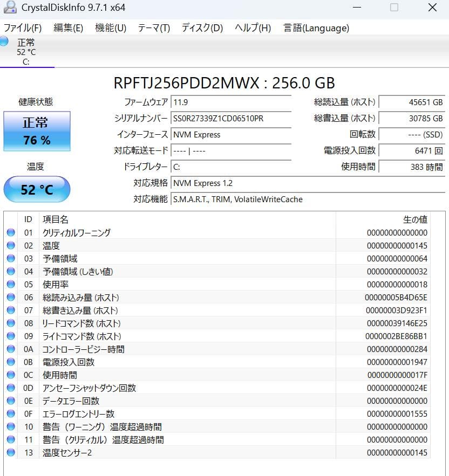Click status orb for コントローラービジー時間 row
The width and height of the screenshot is (449, 476).
(x=11, y=349)
